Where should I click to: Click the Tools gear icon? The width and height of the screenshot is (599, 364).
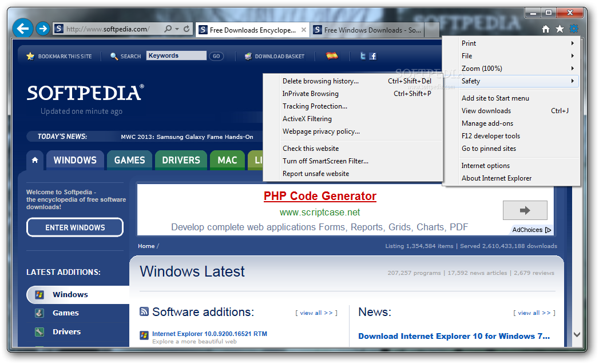pos(574,29)
